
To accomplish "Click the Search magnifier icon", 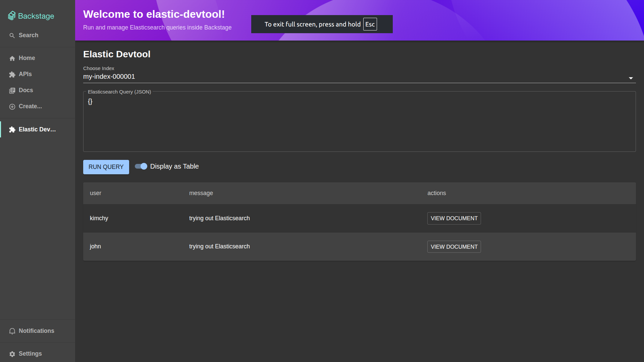I will click(x=12, y=36).
